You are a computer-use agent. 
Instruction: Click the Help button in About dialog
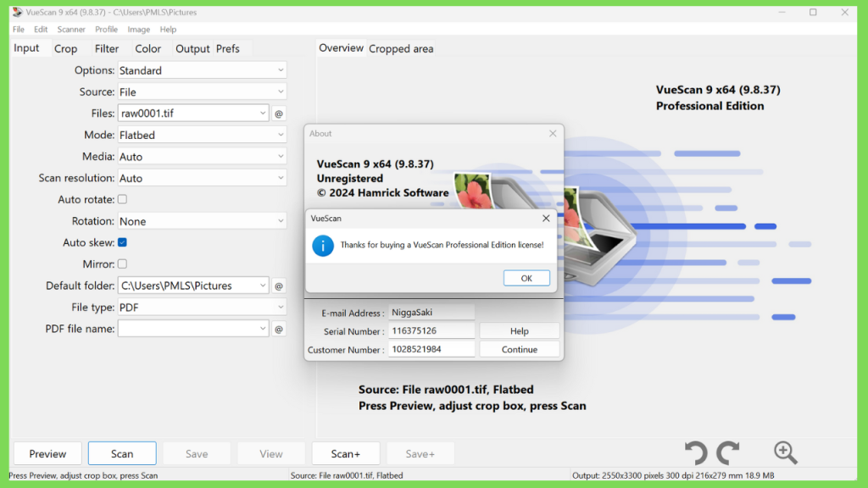(520, 331)
